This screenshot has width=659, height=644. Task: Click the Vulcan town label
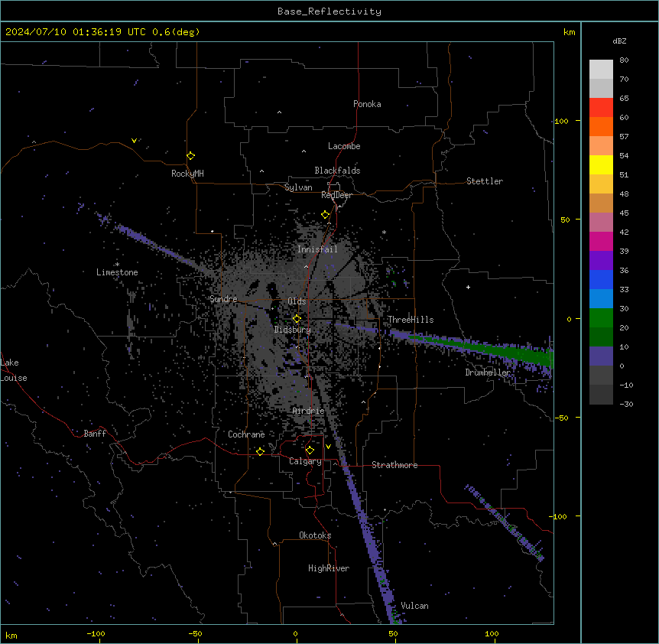[x=414, y=606]
